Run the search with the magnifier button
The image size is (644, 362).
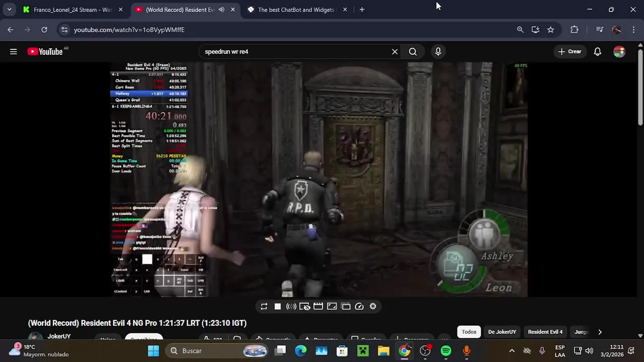click(413, 51)
